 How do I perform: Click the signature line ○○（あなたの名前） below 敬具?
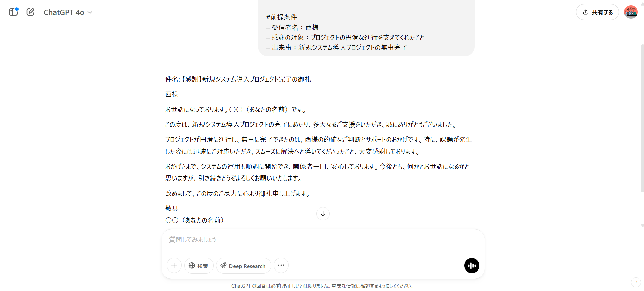coord(194,220)
